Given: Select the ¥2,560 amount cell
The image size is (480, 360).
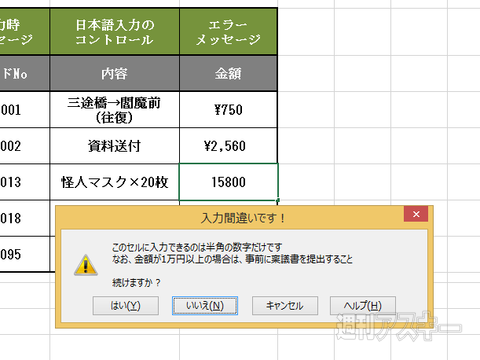Looking at the screenshot, I should click(x=228, y=146).
